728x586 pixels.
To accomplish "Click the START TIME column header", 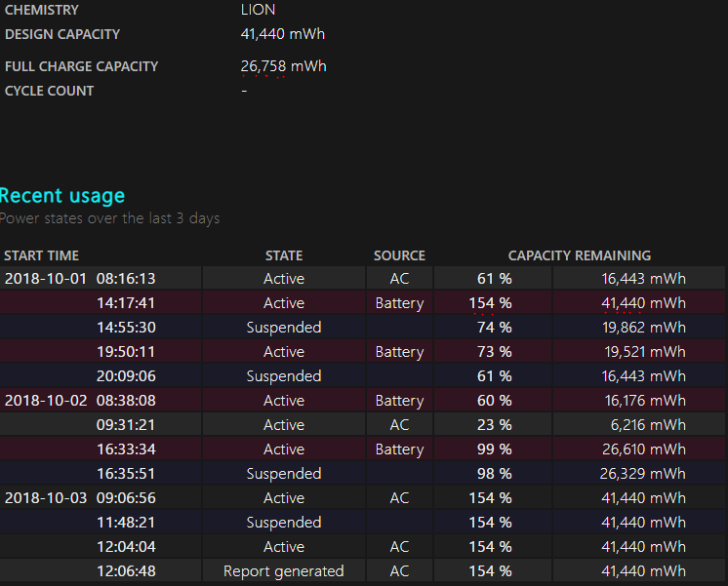I will click(41, 255).
